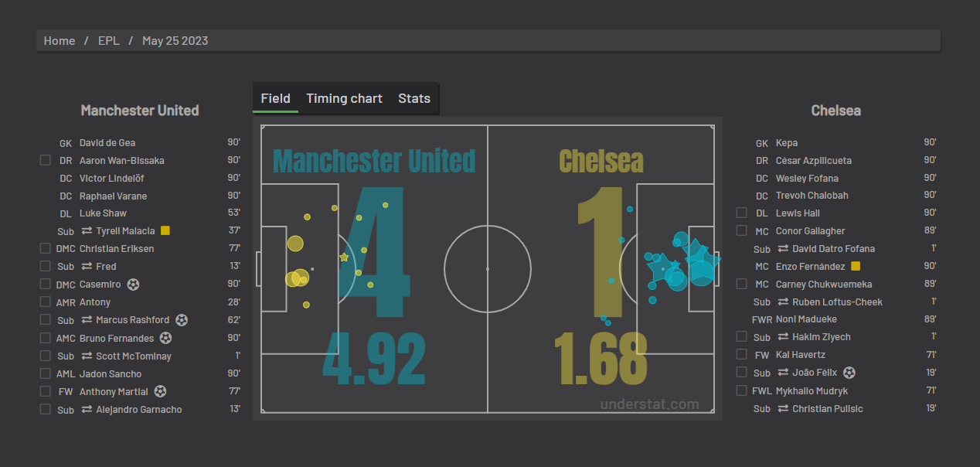Tick the checkbox for Aaron Wan-Bissaka

pos(46,160)
